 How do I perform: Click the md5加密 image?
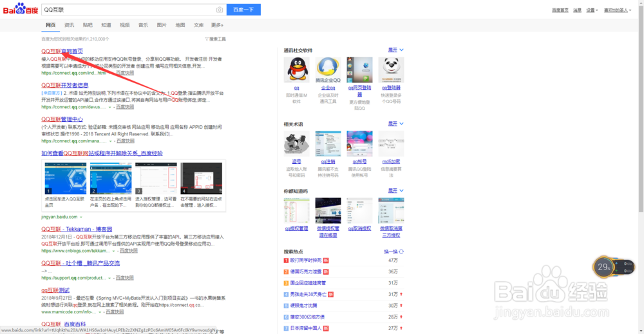(x=391, y=144)
